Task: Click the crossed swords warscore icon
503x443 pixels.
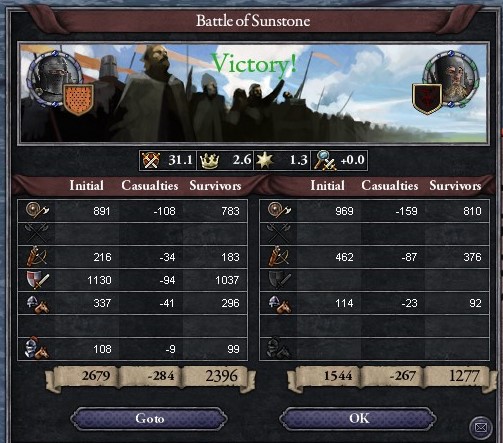Action: click(x=151, y=160)
